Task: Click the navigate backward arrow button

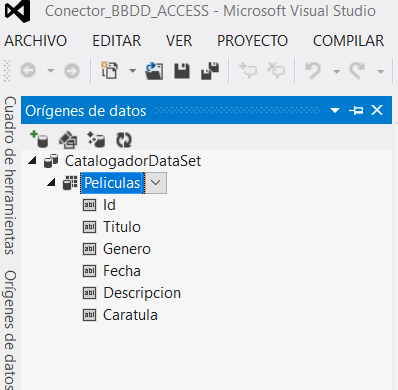Action: pos(28,71)
